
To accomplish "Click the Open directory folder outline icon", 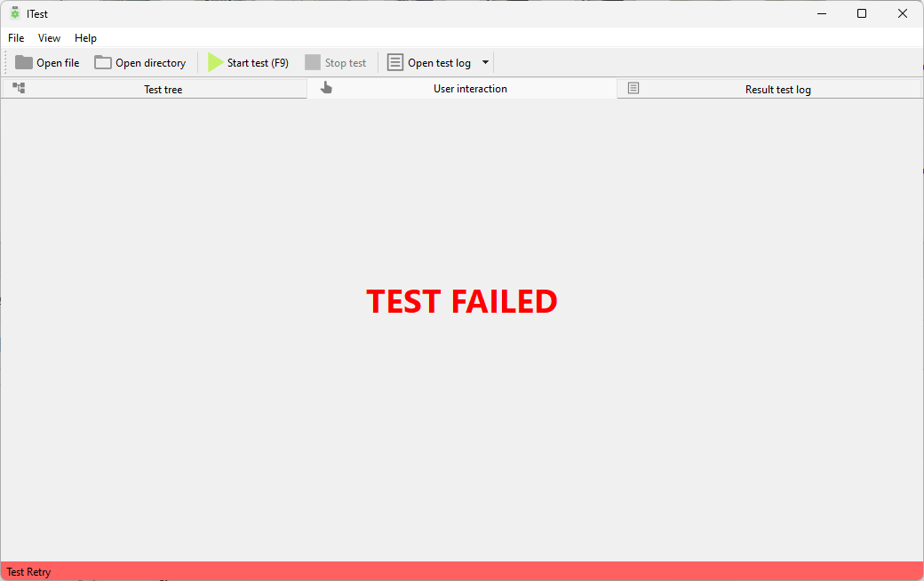I will [102, 62].
